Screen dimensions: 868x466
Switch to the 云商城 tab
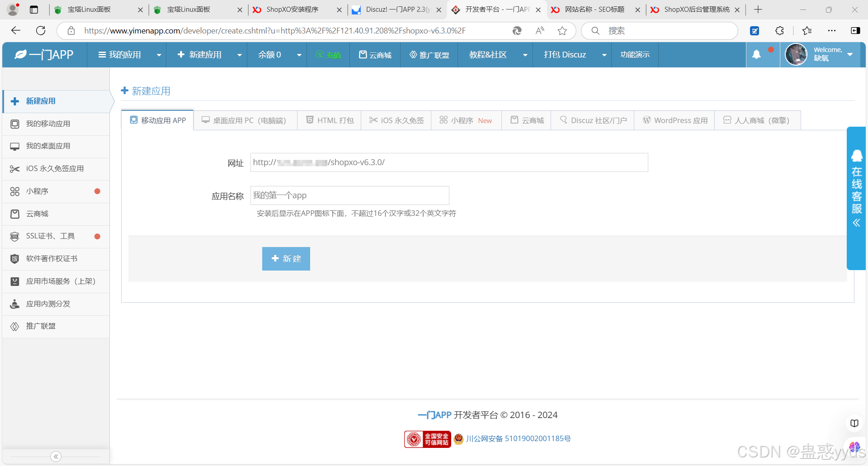(x=527, y=120)
